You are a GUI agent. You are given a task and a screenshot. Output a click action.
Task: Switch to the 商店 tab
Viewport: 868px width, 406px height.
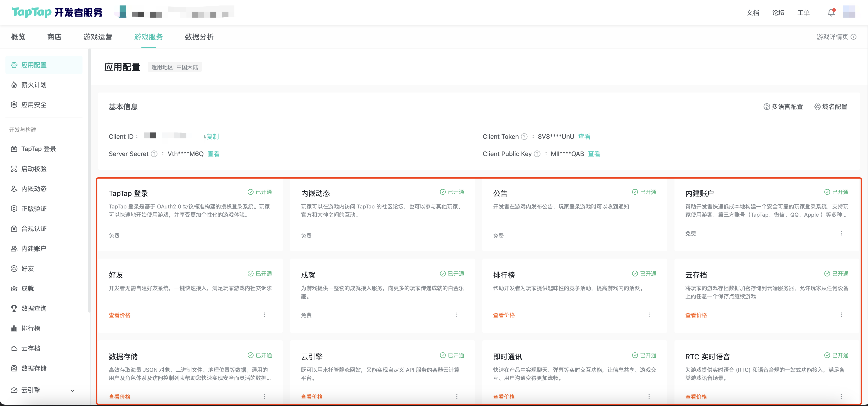point(54,37)
